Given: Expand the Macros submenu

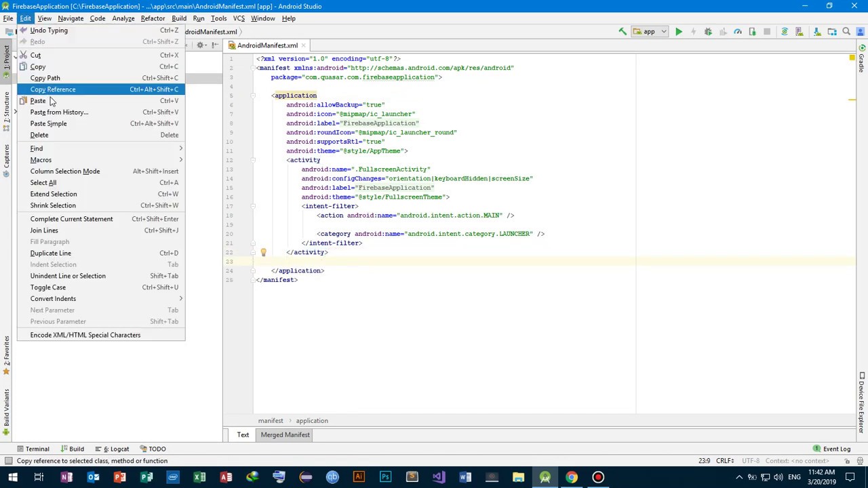Looking at the screenshot, I should tap(101, 160).
